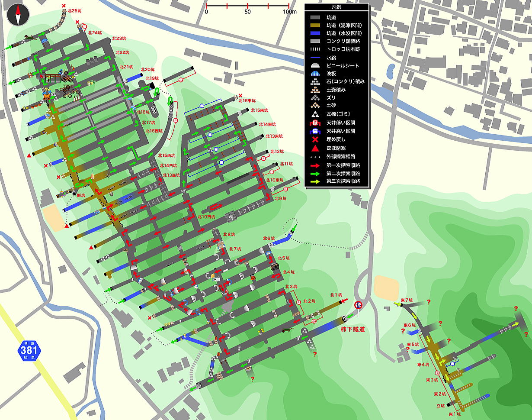
Task: Click the green arrow for 第二次探索順路 in legend
Action: pos(315,173)
